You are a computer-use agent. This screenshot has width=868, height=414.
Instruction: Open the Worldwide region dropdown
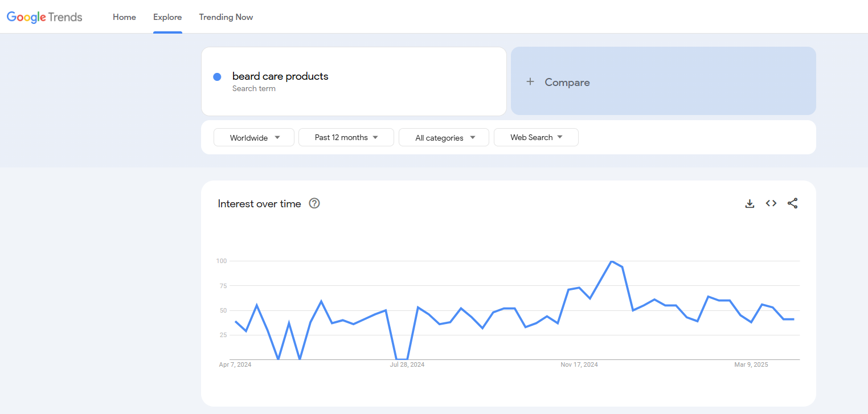(x=254, y=137)
